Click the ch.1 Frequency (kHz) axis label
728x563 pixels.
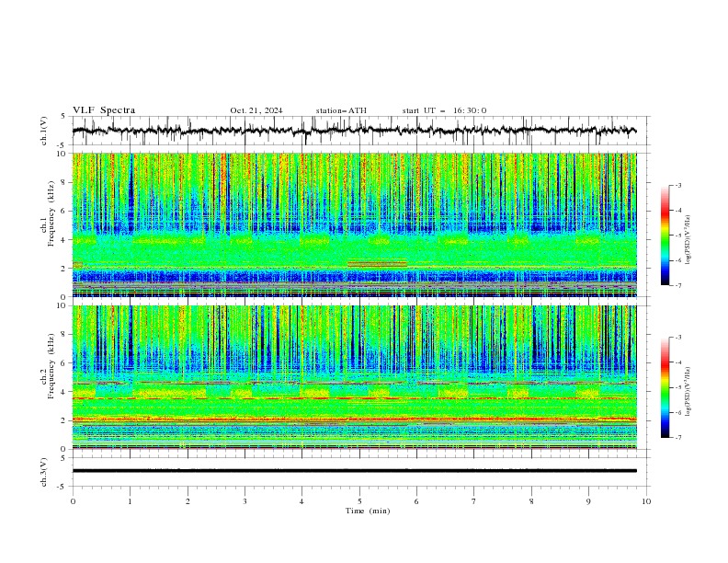(x=48, y=213)
